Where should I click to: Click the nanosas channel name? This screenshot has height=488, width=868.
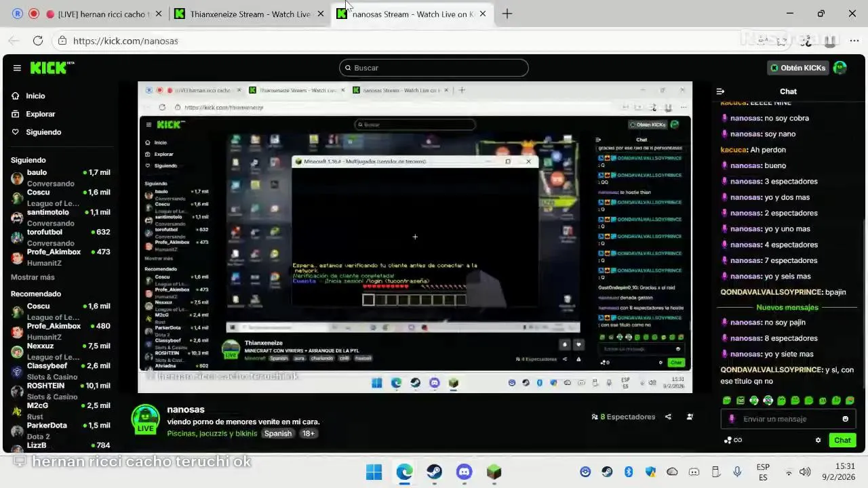click(186, 409)
